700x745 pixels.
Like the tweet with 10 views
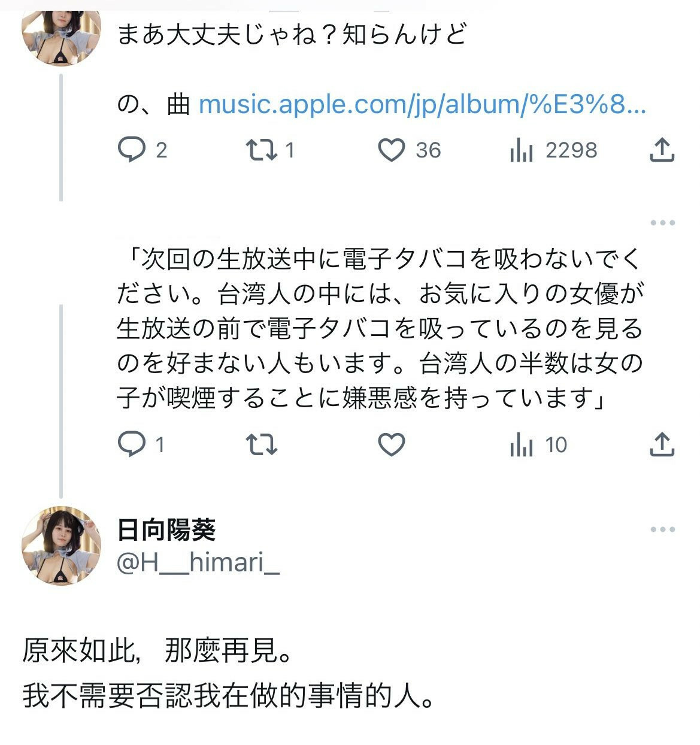[x=392, y=444]
